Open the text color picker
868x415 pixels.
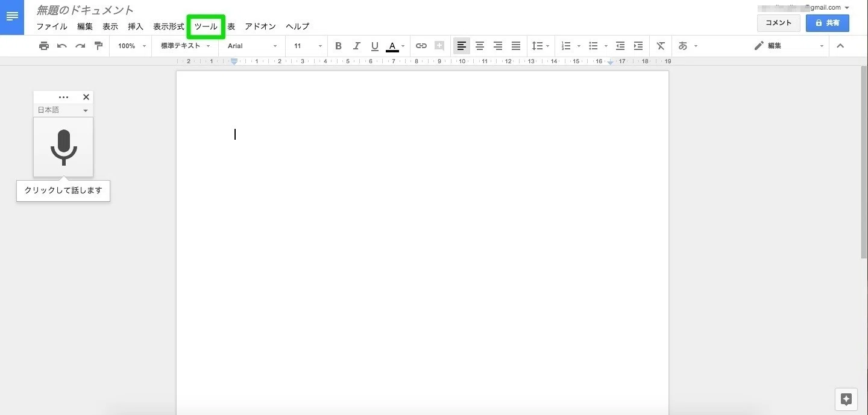coord(395,46)
